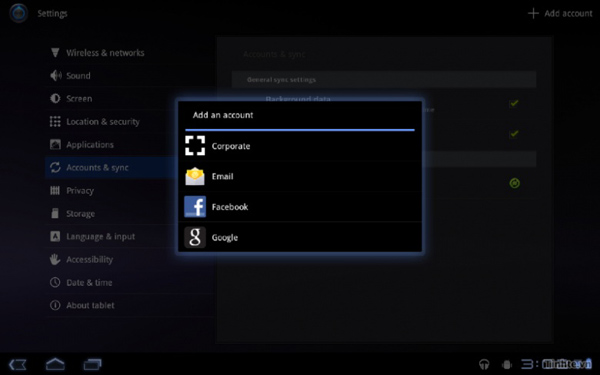Screen dimensions: 600x375
Task: Tap the Add account button
Action: 560,13
